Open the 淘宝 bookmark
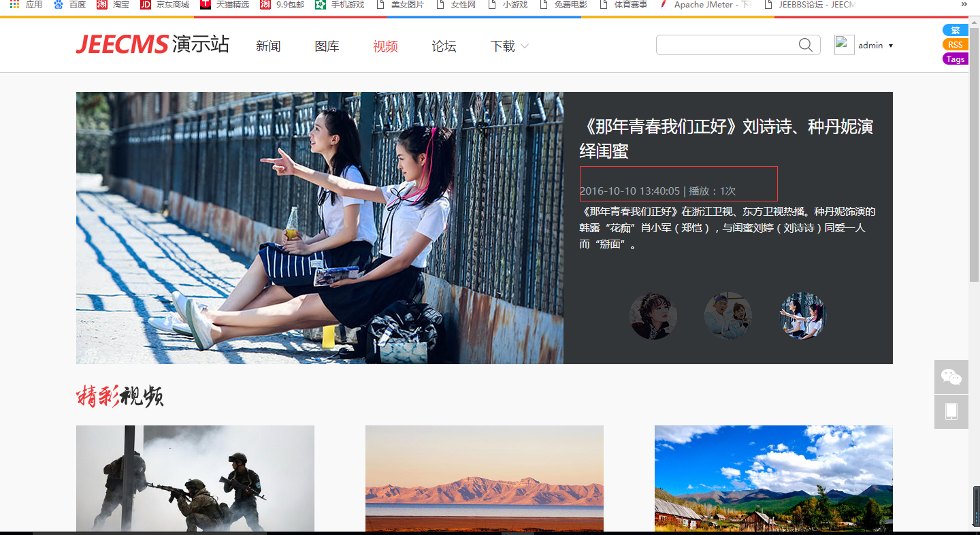Viewport: 980px width, 535px height. 113,5
